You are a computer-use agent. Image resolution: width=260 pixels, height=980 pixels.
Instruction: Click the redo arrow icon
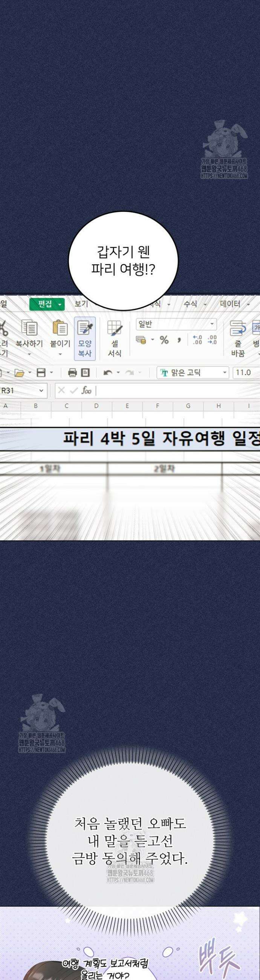pyautogui.click(x=130, y=373)
